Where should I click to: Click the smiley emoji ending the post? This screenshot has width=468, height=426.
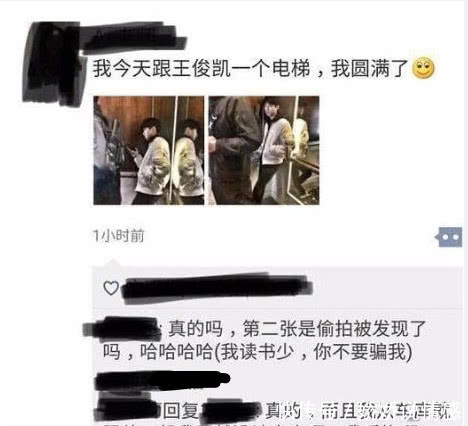click(423, 68)
